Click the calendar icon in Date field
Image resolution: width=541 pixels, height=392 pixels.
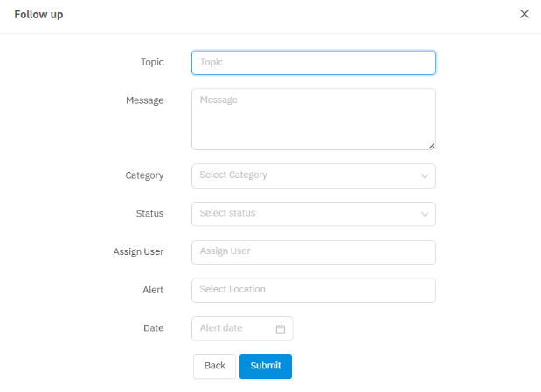tap(281, 329)
